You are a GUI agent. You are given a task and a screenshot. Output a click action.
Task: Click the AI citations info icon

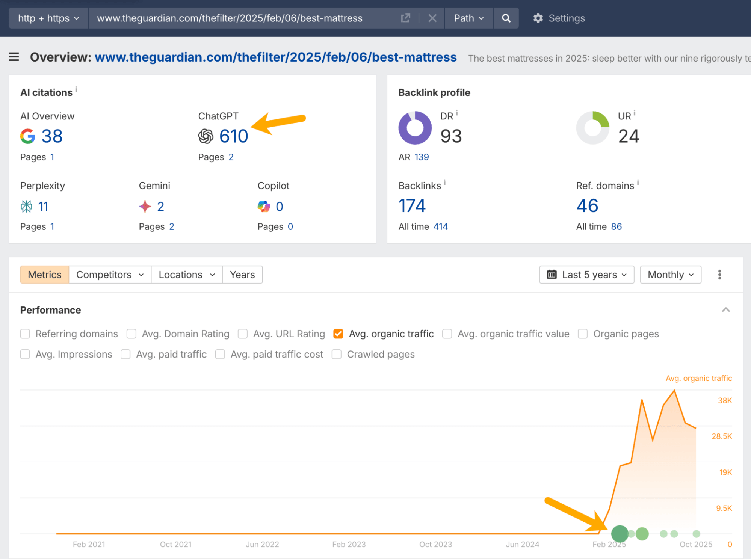76,89
